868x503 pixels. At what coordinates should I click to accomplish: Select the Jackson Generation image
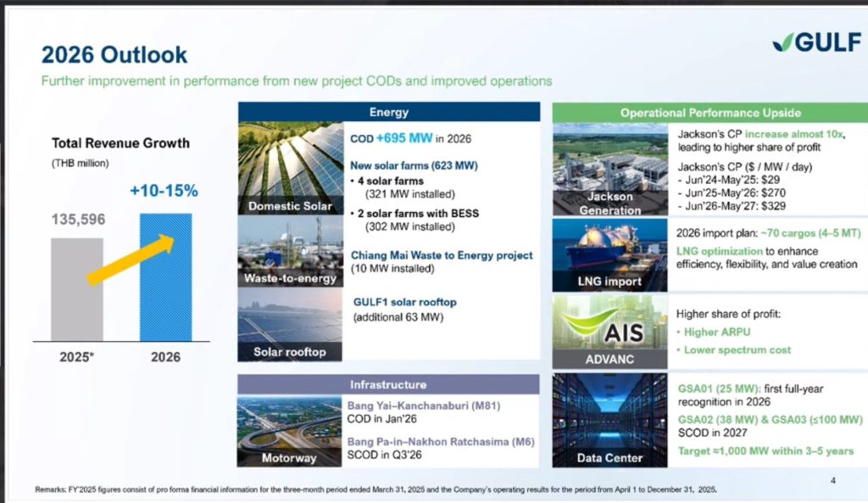point(610,170)
